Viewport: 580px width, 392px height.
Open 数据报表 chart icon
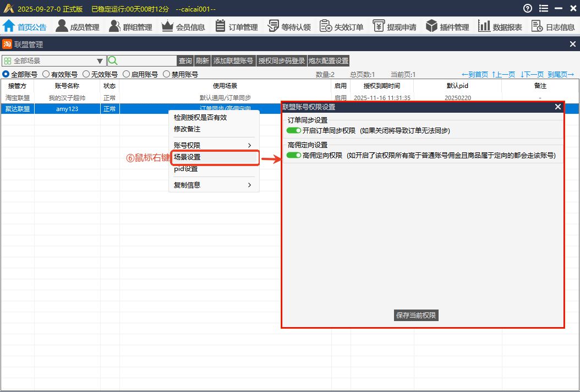(484, 26)
